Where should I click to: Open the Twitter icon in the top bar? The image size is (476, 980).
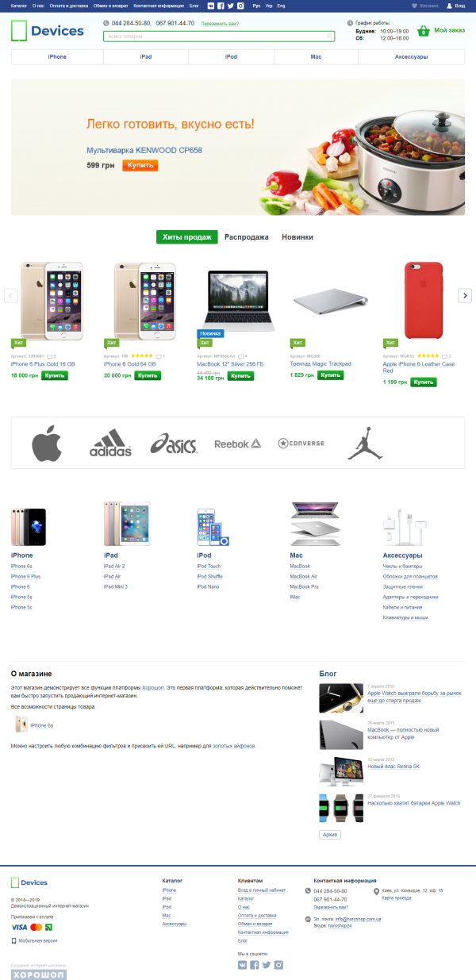pos(230,6)
